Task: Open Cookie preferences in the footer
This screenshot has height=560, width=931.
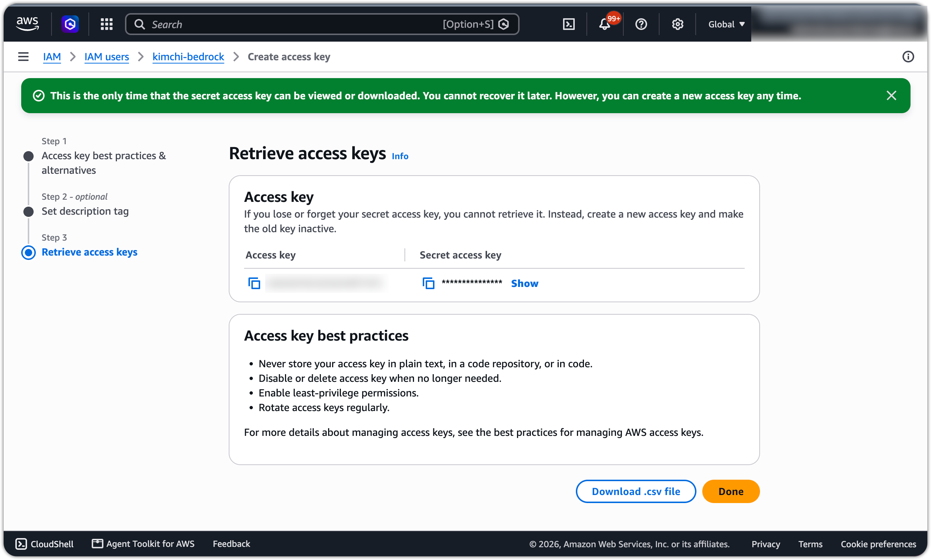Action: [x=878, y=544]
